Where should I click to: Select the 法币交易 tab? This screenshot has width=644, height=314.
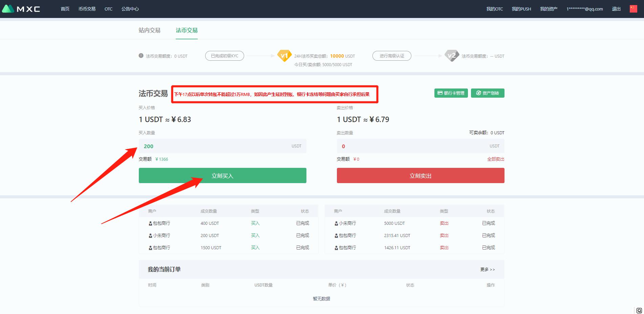pos(187,30)
